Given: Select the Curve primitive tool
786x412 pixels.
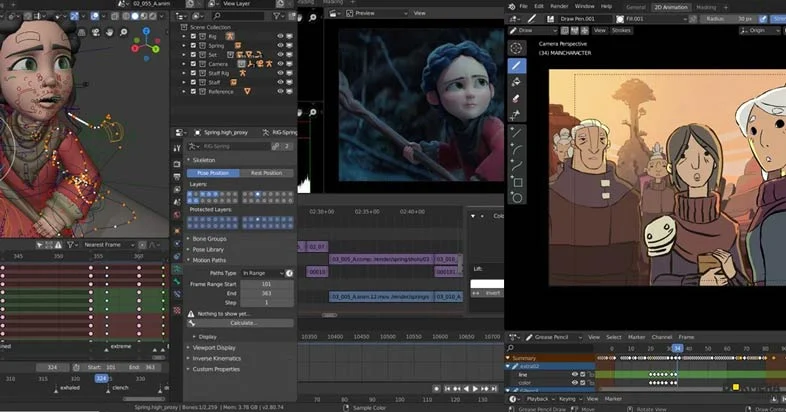Looking at the screenshot, I should point(516,166).
